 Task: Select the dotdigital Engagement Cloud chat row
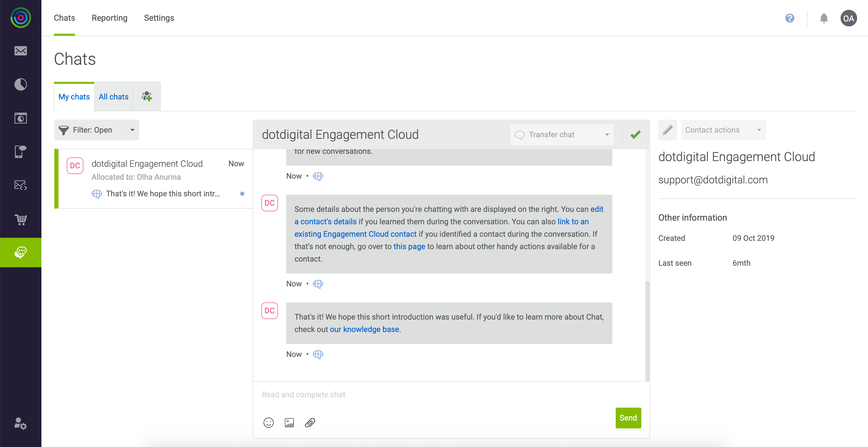click(153, 179)
